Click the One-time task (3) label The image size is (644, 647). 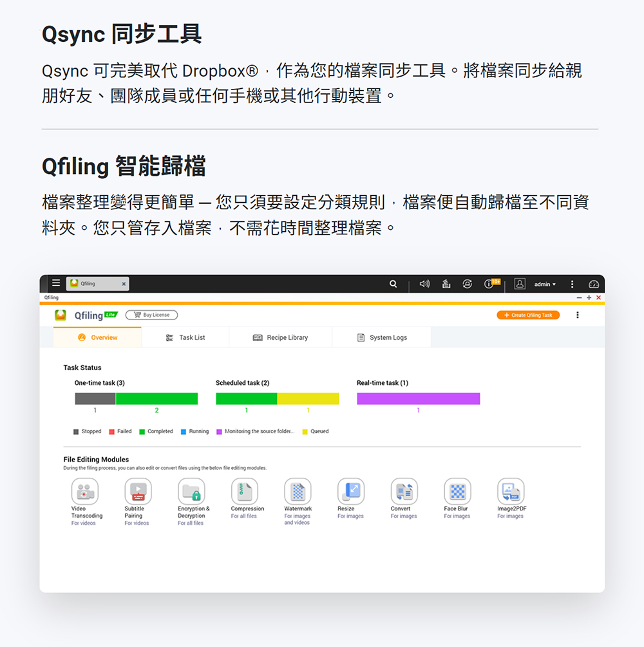tap(99, 383)
